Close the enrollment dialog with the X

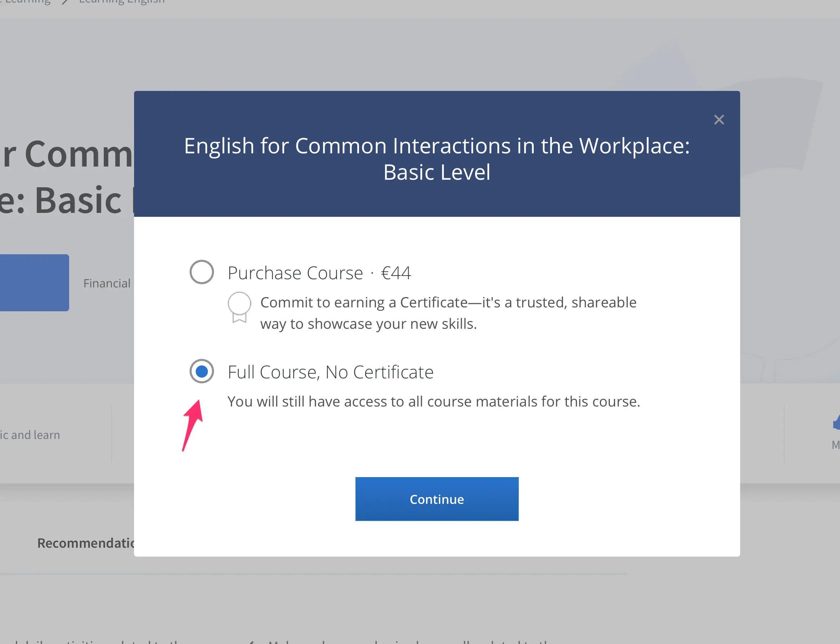(x=719, y=120)
